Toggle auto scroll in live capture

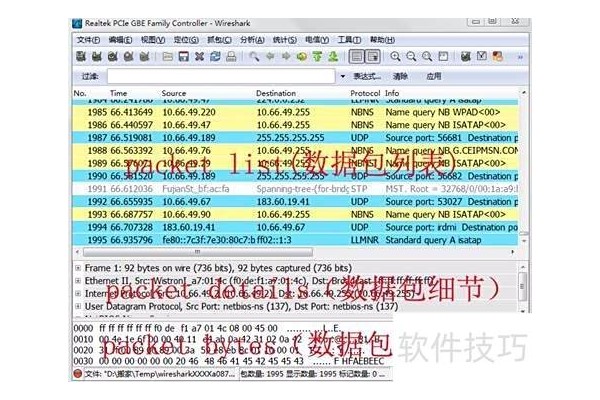click(x=373, y=57)
